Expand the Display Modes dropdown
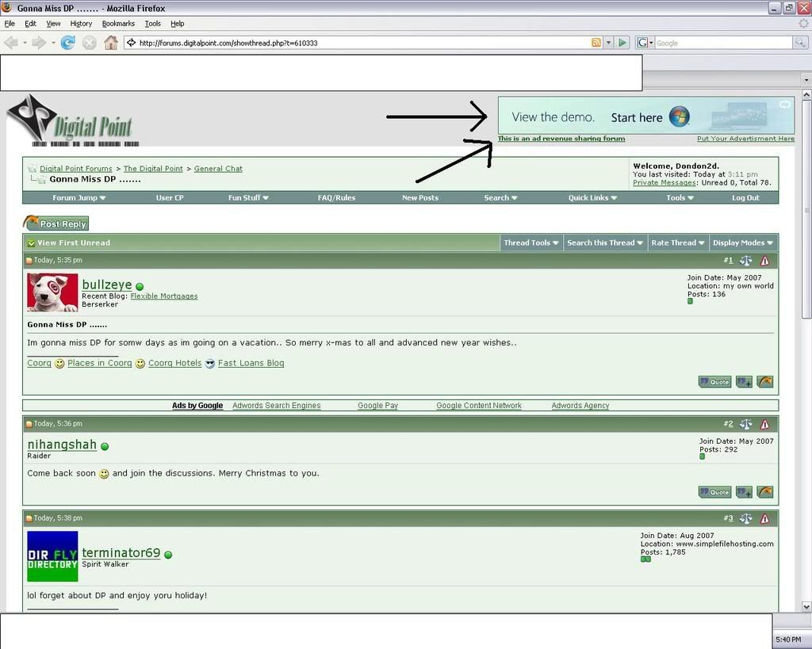Image resolution: width=812 pixels, height=649 pixels. pyautogui.click(x=742, y=243)
